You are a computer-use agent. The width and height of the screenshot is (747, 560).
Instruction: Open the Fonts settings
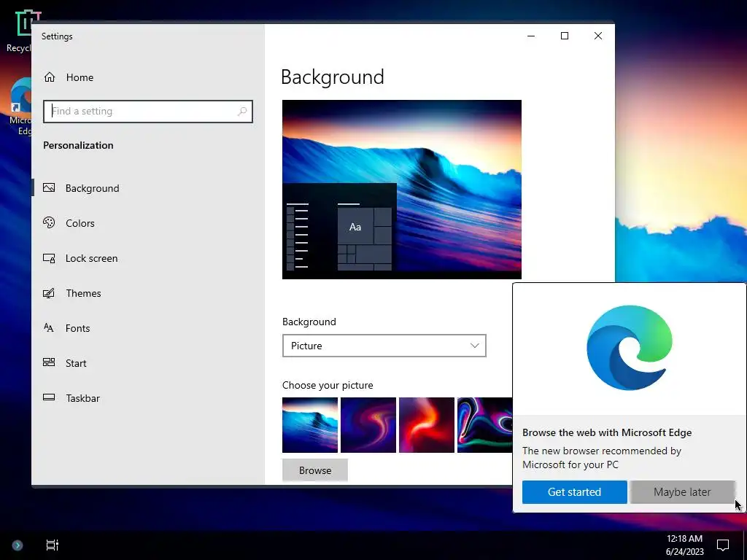(x=147, y=328)
